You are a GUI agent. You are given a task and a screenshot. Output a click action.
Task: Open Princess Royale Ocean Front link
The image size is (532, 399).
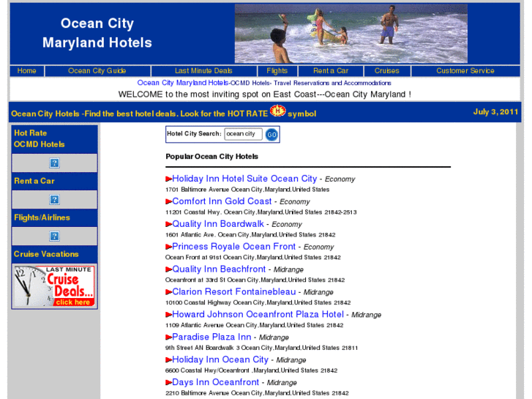click(234, 247)
